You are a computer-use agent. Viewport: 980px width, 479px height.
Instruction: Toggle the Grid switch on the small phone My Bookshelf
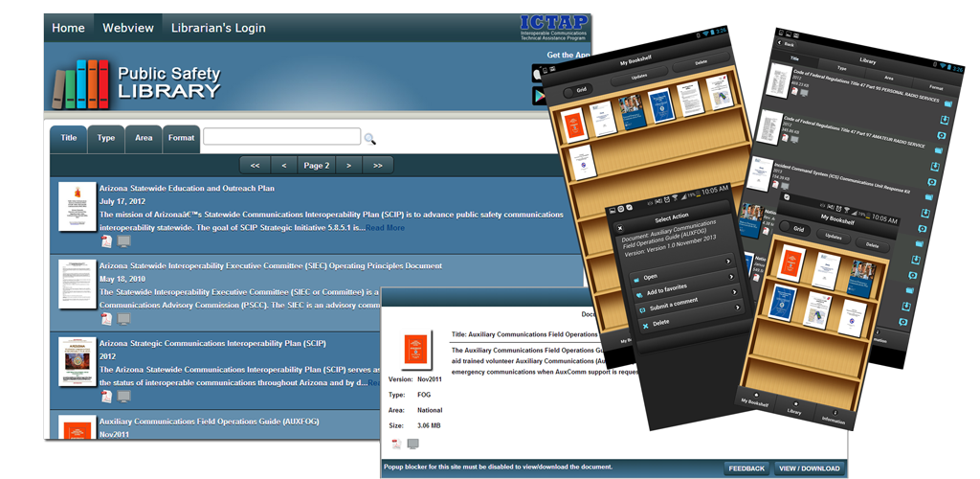coord(795,230)
